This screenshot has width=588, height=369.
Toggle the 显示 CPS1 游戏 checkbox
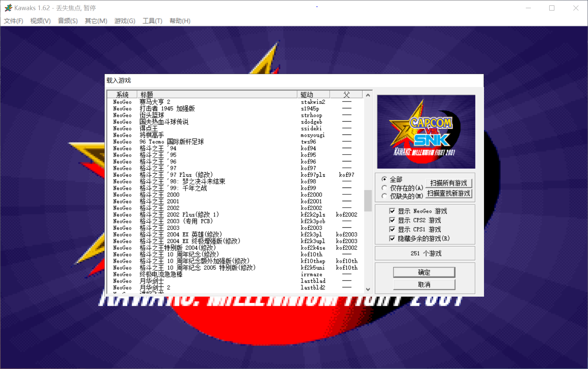pos(393,229)
